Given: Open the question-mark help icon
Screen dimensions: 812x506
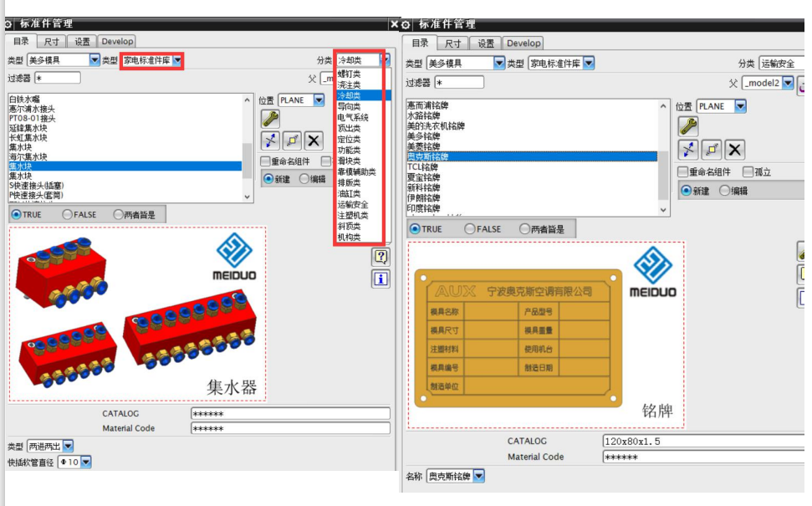Looking at the screenshot, I should [x=380, y=257].
